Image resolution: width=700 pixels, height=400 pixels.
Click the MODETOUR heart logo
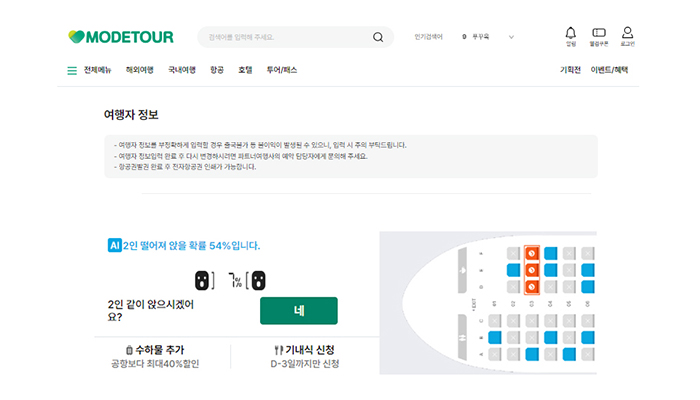coord(76,37)
